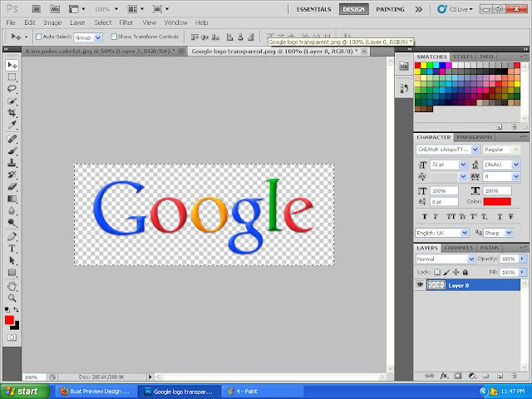Select the History Brush tool
532x399 pixels.
[x=12, y=175]
